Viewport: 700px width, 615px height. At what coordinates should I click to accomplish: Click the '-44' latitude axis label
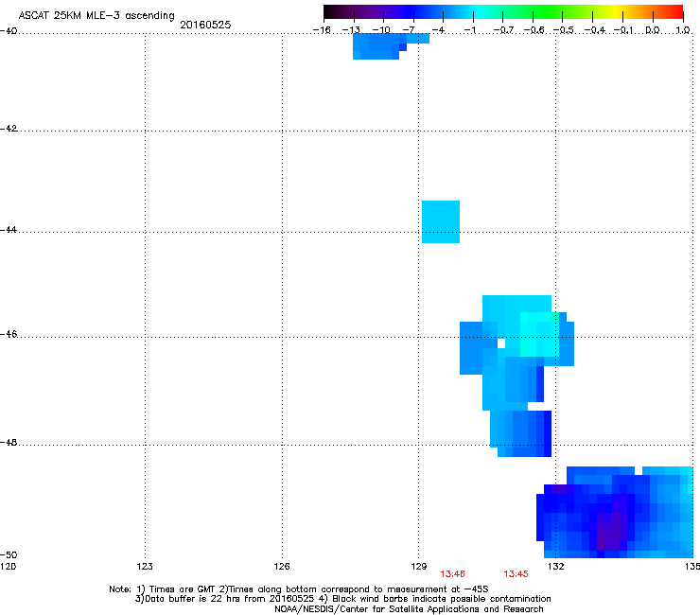(9, 230)
